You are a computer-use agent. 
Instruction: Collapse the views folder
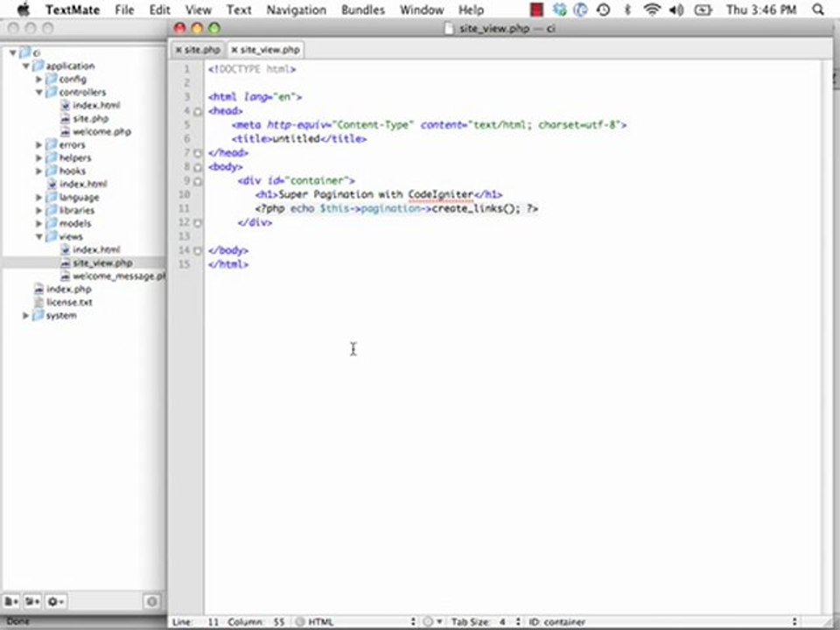(38, 237)
